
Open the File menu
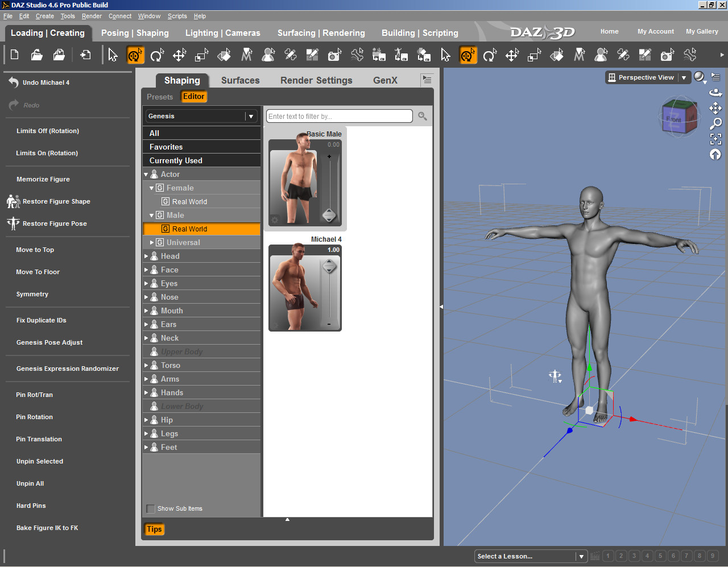(x=8, y=16)
